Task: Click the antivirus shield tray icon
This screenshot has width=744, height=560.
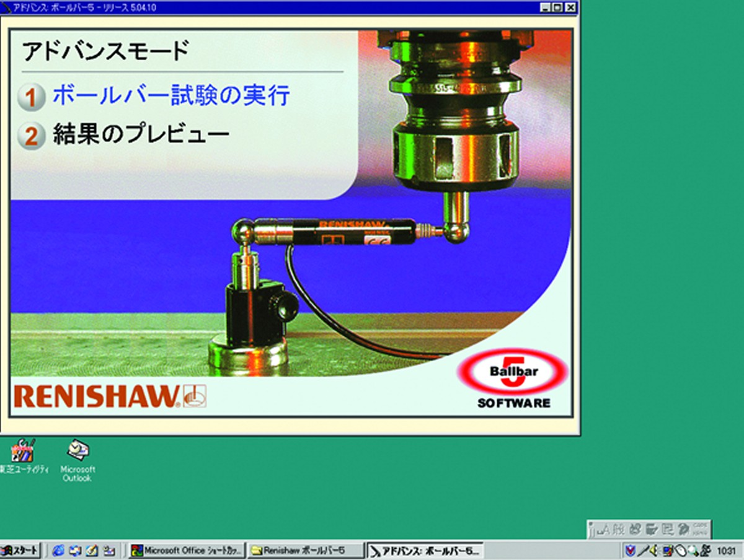Action: point(631,550)
